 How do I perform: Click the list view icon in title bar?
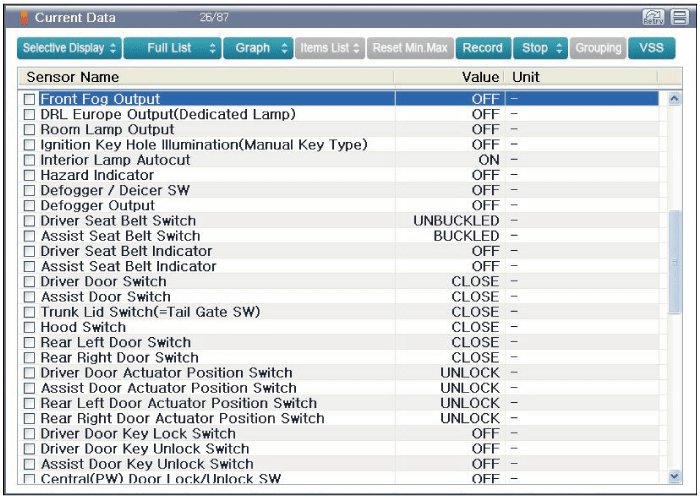click(x=679, y=18)
